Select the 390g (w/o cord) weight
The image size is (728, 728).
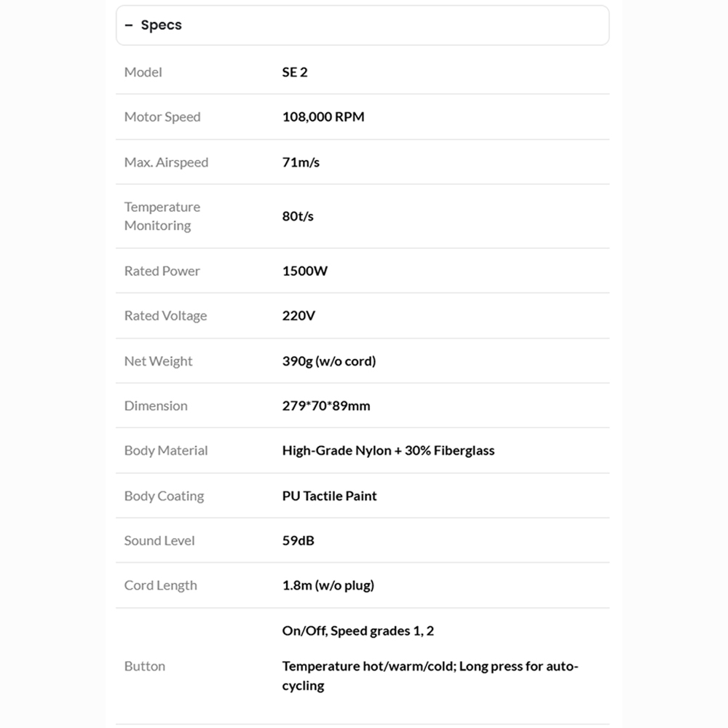coord(329,361)
